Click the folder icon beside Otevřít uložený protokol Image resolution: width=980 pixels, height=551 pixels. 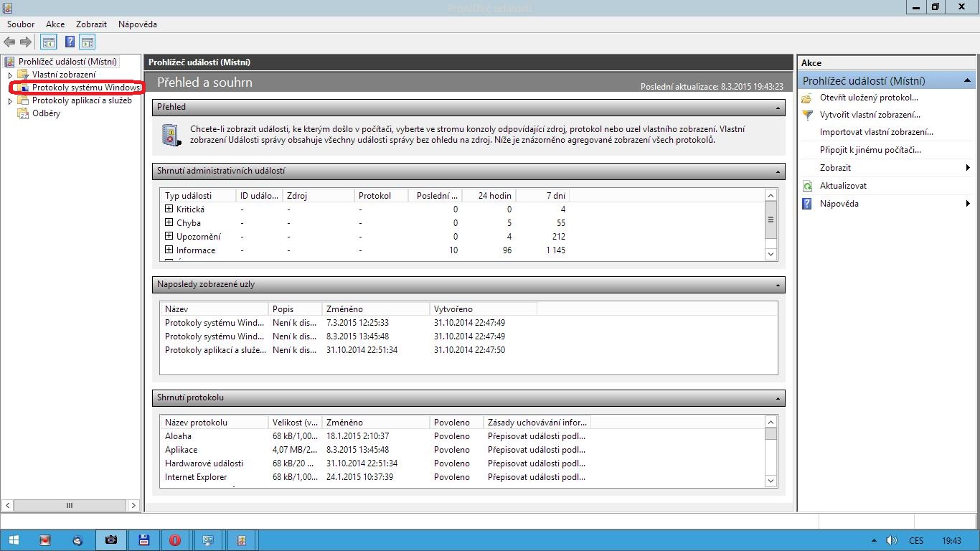(807, 98)
